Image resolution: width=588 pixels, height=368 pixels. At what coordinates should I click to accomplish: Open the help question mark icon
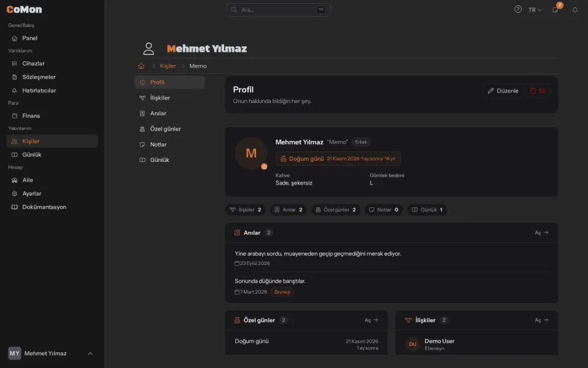tap(518, 9)
